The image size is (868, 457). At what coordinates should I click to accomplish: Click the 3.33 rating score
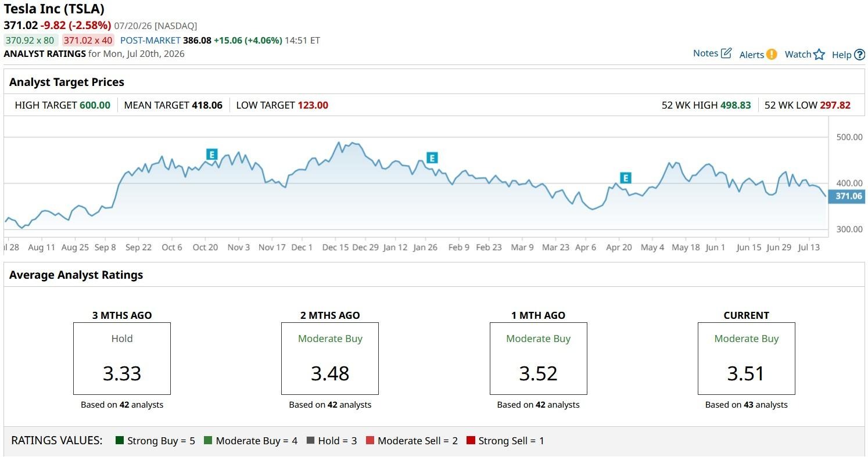tap(122, 373)
